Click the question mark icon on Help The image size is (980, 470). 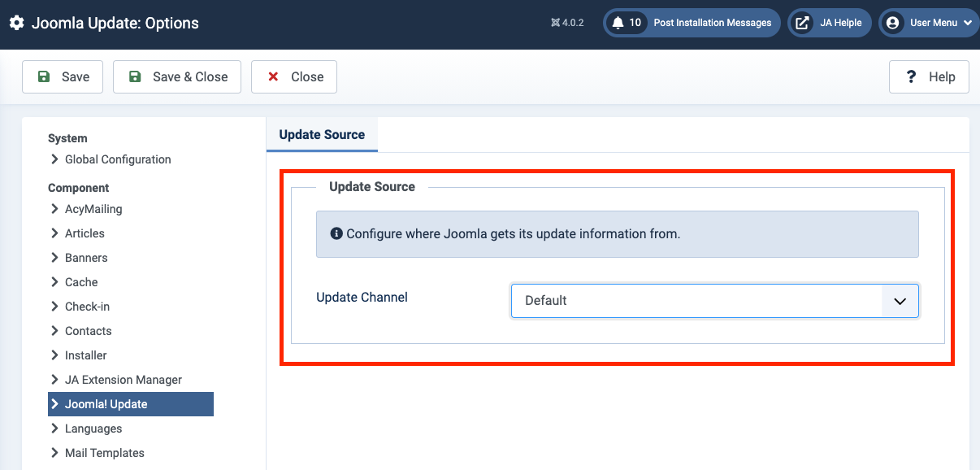pos(912,76)
